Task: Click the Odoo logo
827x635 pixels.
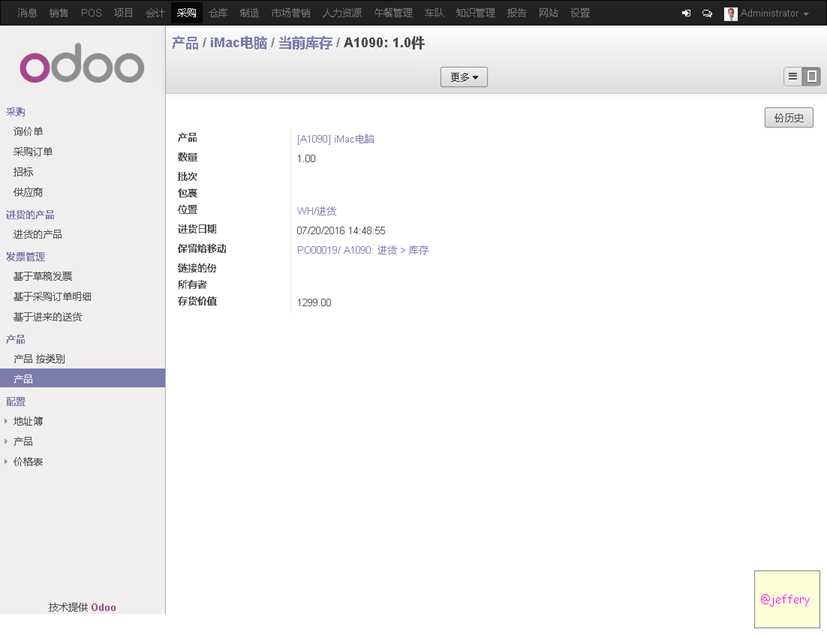Action: coord(82,63)
